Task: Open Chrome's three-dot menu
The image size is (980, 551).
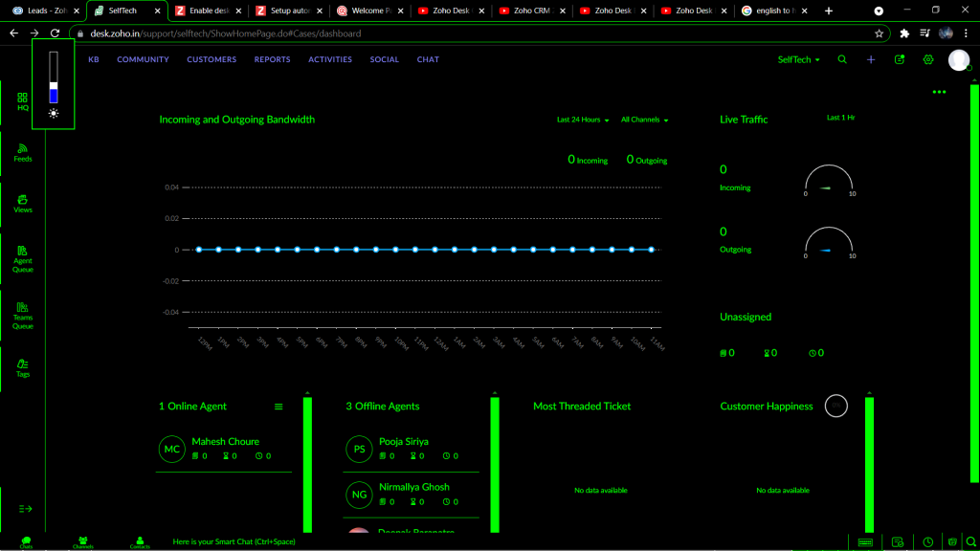Action: 966,33
